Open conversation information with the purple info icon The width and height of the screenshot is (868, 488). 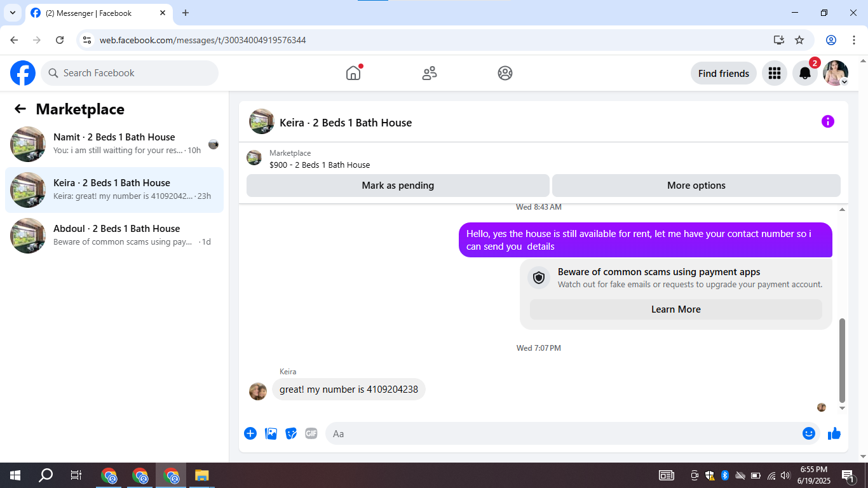tap(828, 121)
